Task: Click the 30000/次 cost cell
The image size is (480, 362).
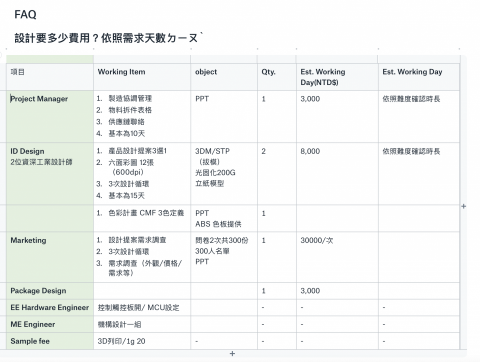Action: pos(337,257)
